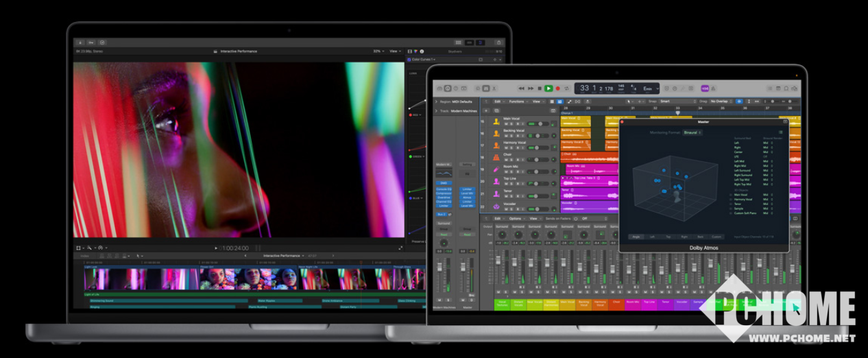Click the Stop transport button
This screenshot has width=868, height=358.
tap(540, 88)
